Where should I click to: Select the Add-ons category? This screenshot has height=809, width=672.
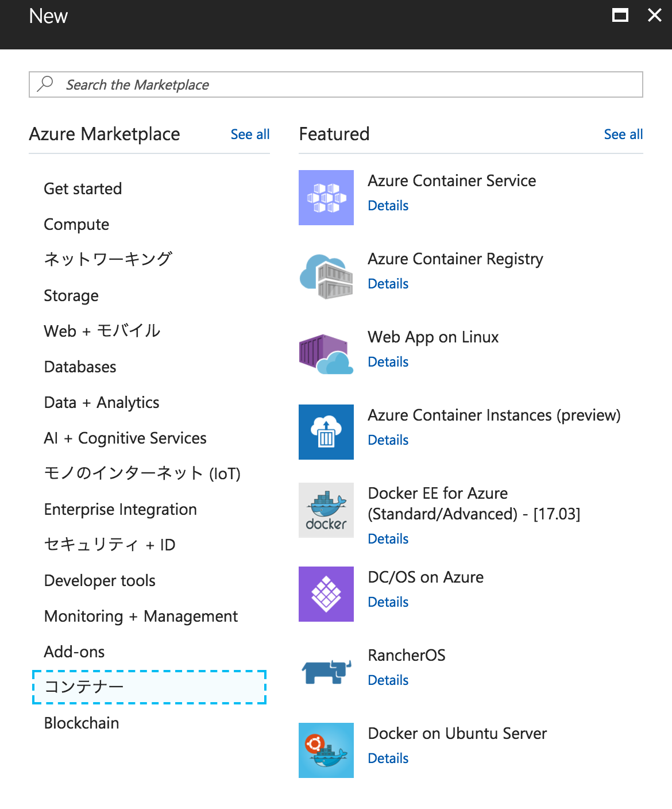click(75, 652)
